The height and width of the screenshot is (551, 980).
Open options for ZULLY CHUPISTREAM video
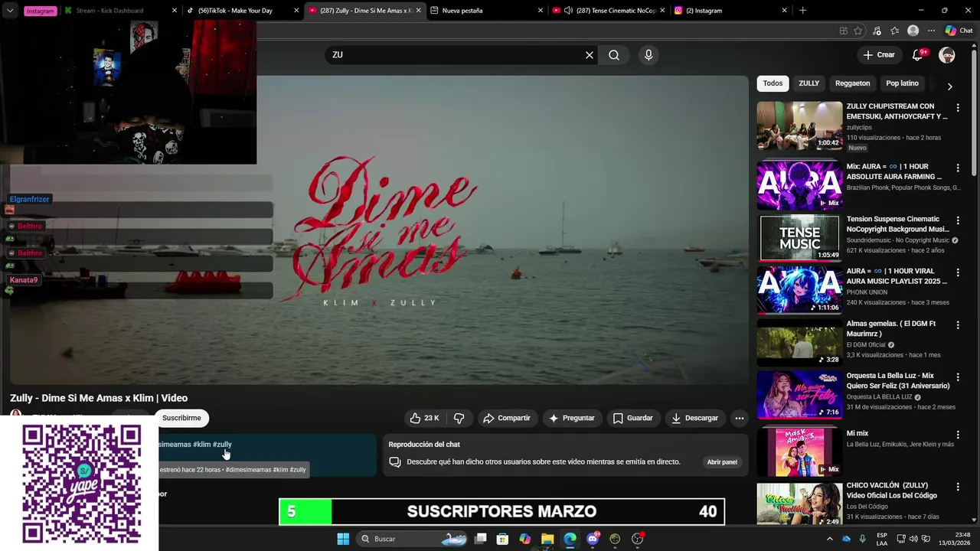pos(958,108)
